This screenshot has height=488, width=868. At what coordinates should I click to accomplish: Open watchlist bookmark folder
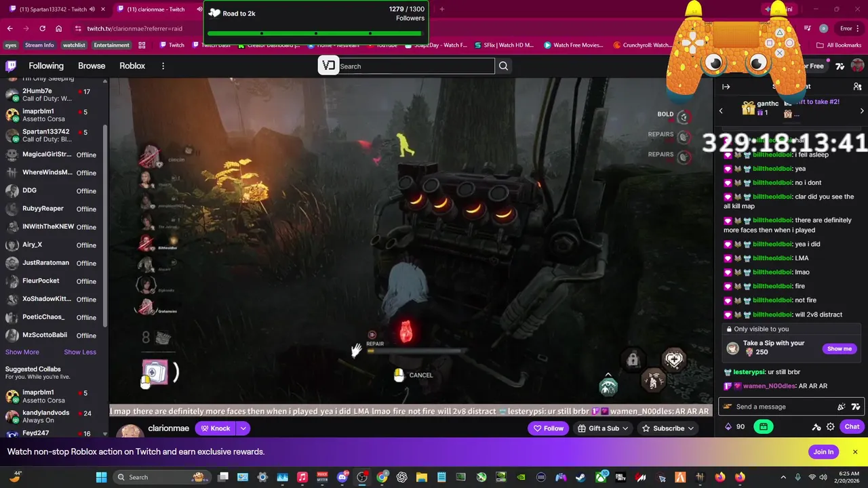tap(74, 45)
